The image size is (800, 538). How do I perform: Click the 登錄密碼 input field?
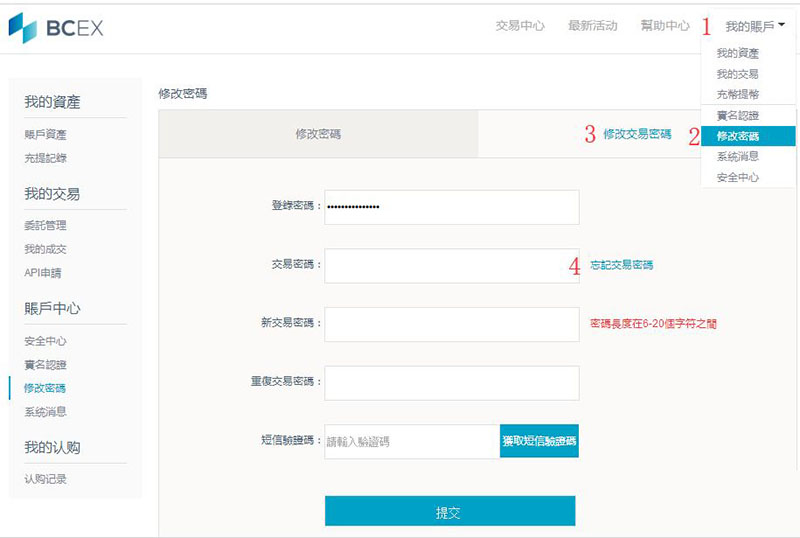coord(451,207)
